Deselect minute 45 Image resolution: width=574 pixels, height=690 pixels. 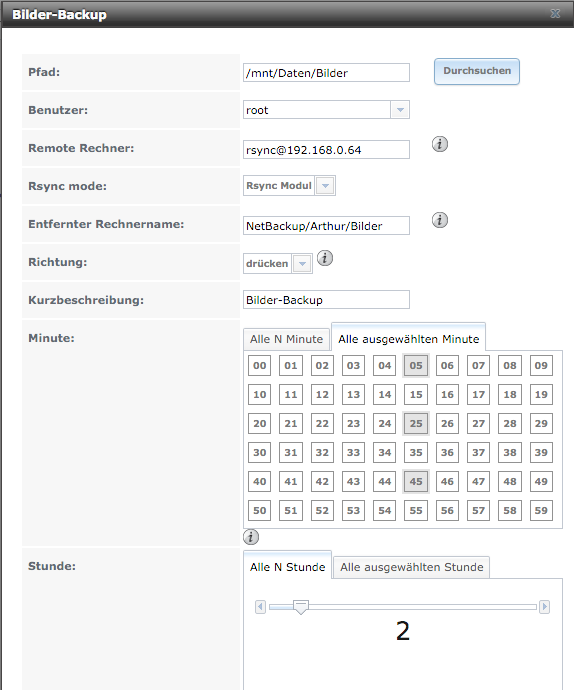click(416, 481)
